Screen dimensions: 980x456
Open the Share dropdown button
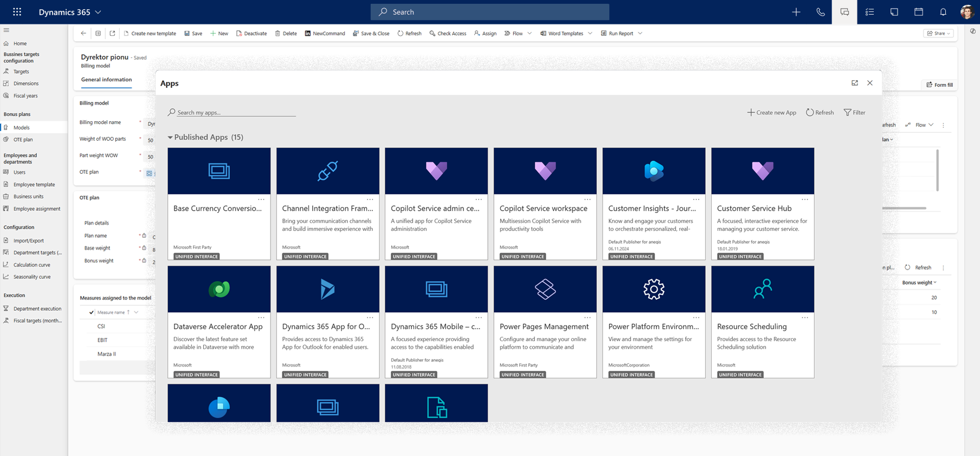tap(938, 34)
